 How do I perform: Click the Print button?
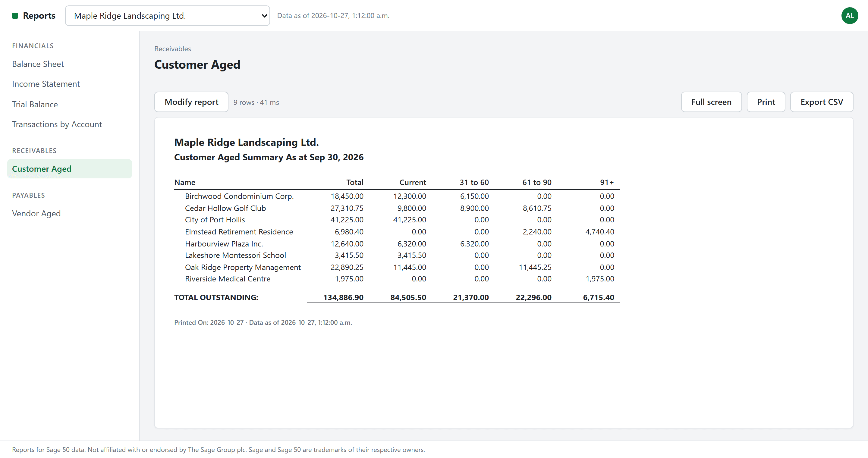pos(766,102)
